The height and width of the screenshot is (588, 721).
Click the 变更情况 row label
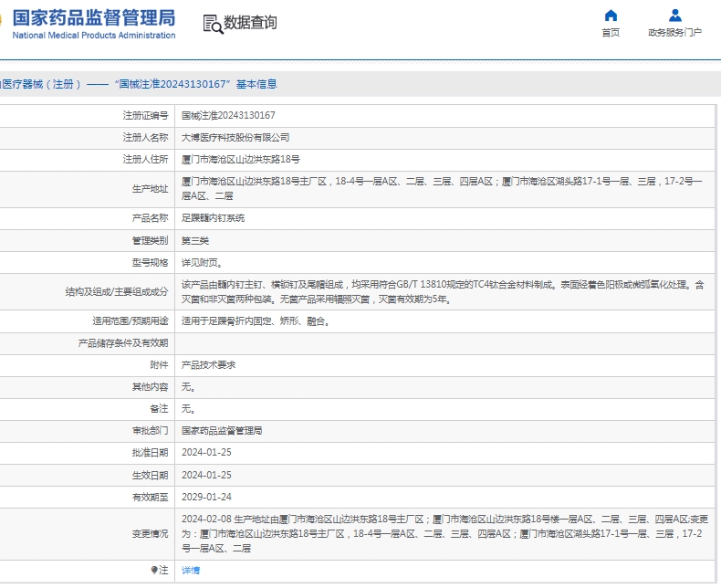point(150,534)
